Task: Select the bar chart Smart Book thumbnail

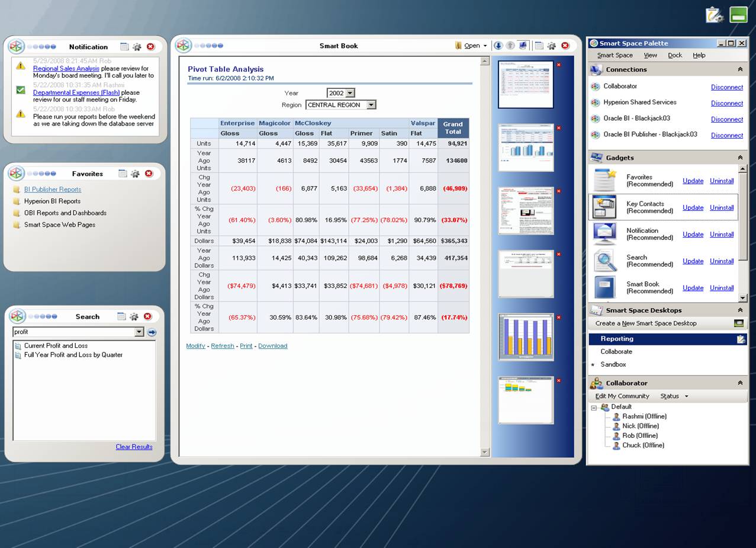Action: coord(526,337)
